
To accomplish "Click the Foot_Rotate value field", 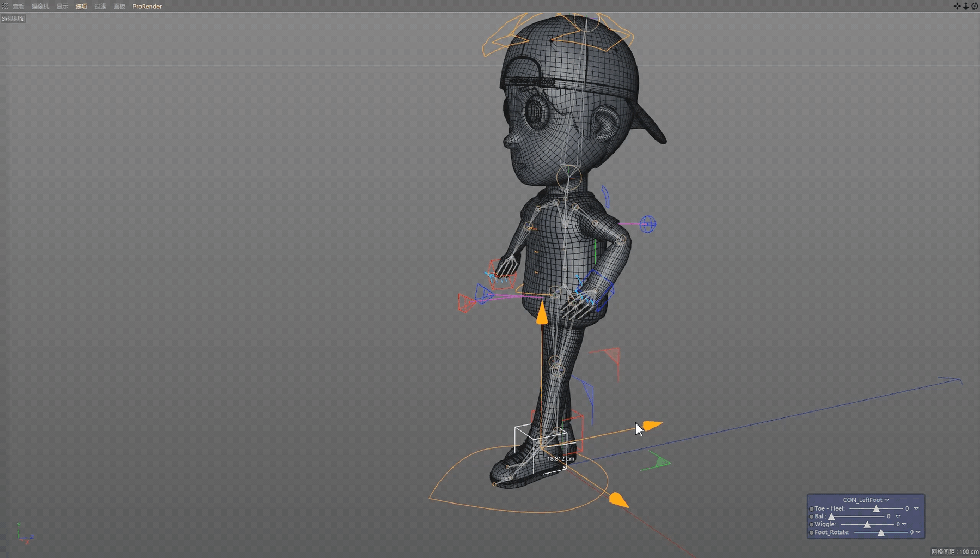I will (x=911, y=532).
